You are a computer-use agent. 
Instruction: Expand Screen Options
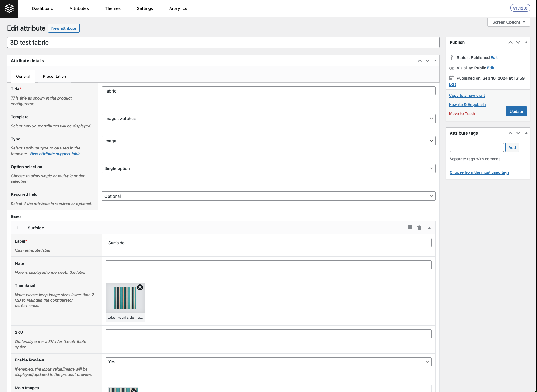click(x=509, y=22)
